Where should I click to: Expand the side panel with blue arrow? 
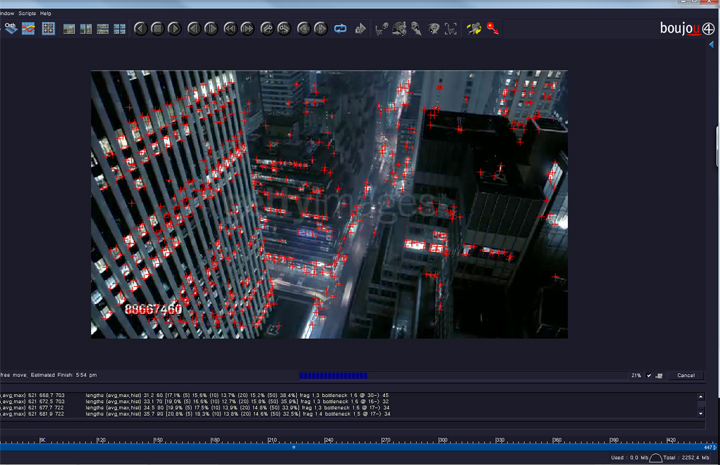tap(711, 45)
